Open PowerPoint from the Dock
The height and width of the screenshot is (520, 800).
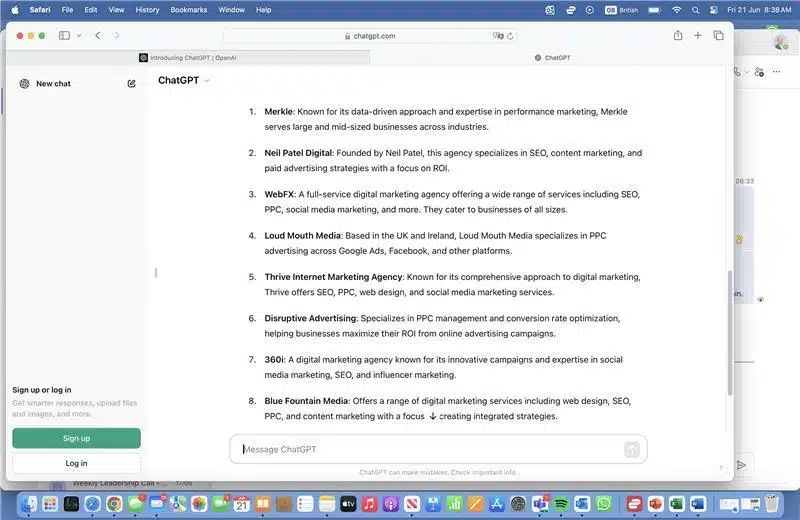coord(655,504)
